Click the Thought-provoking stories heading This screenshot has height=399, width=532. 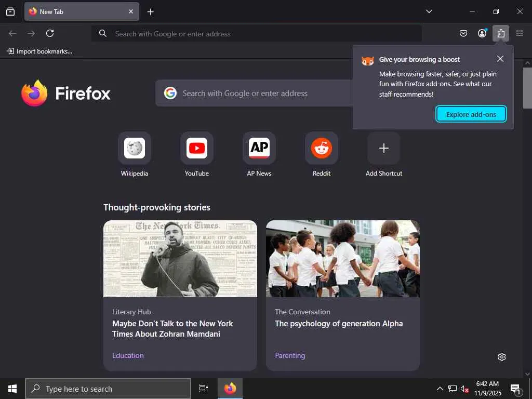point(157,207)
